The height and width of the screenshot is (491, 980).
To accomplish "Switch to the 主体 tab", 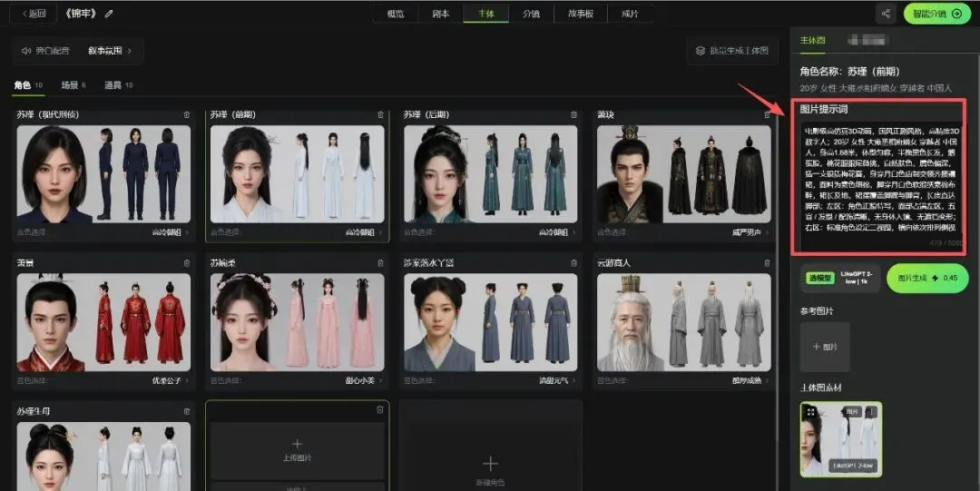I will point(485,14).
